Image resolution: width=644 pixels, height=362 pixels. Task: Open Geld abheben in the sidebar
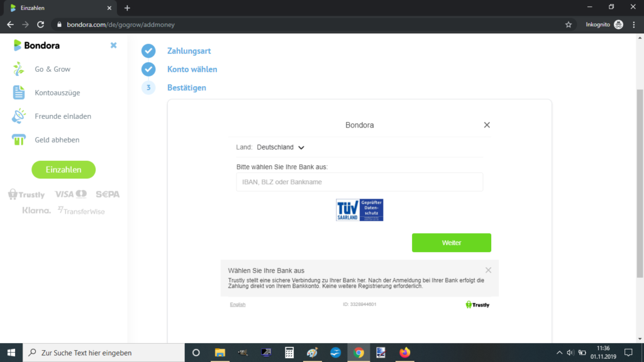(x=57, y=140)
